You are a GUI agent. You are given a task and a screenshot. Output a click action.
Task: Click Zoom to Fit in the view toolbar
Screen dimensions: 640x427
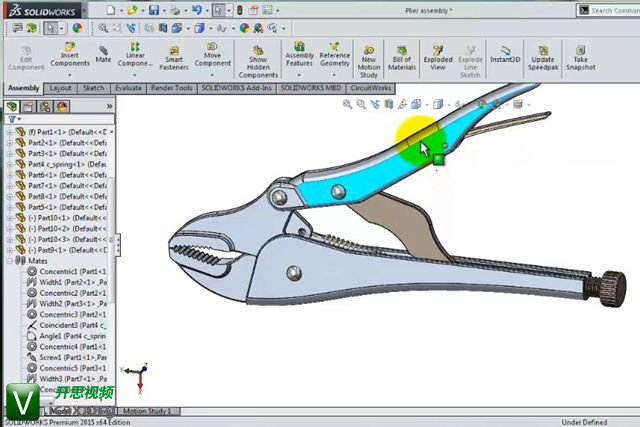347,104
